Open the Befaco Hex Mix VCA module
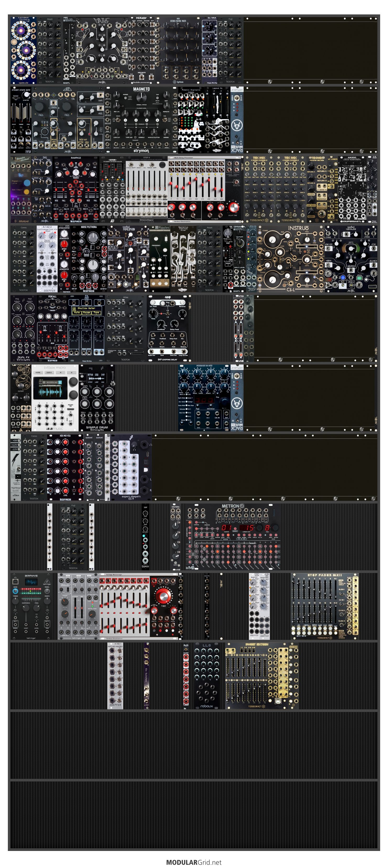This screenshot has width=388, height=868. coord(65,467)
